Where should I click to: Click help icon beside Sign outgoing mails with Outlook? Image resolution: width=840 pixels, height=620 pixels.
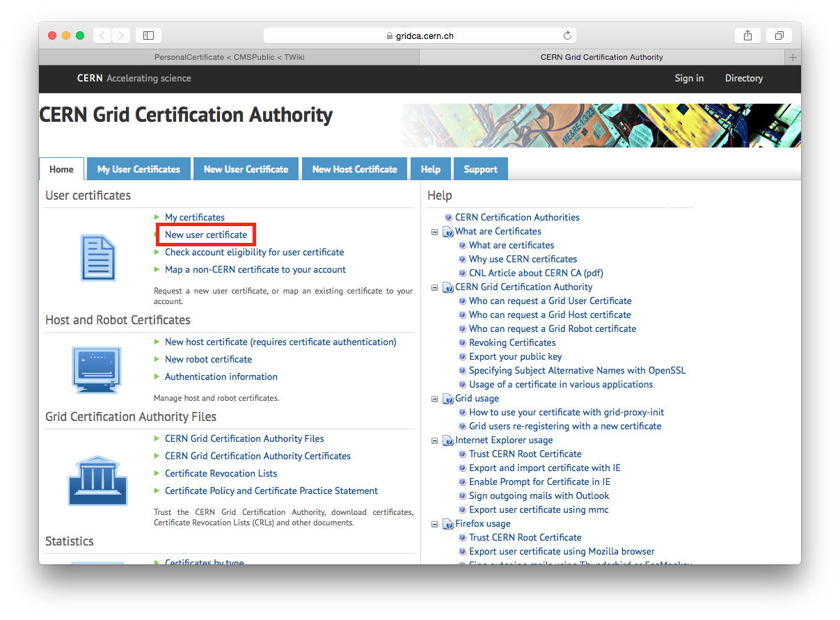(x=463, y=496)
